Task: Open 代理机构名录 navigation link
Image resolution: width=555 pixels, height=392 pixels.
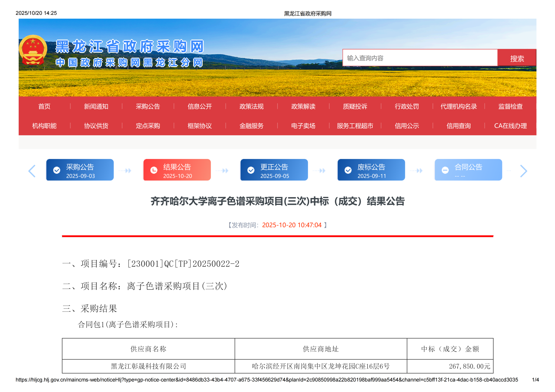Action: [x=458, y=106]
